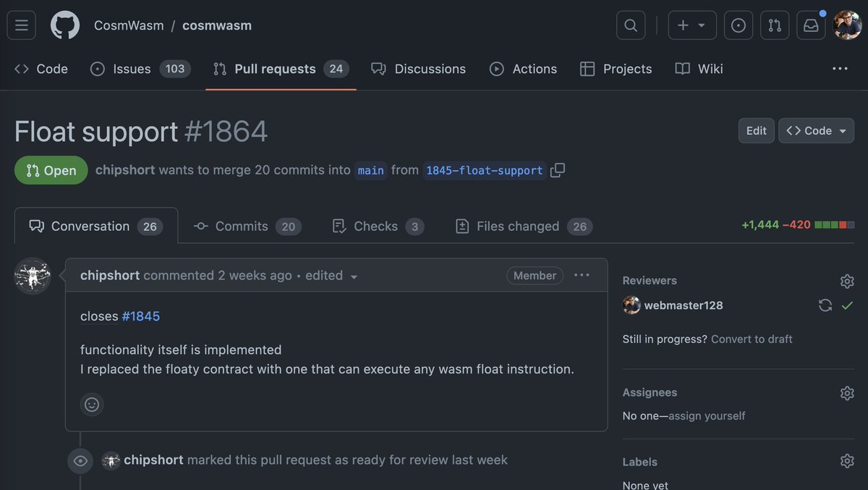Click the diffstat color bar
This screenshot has width=868, height=490.
tap(834, 225)
